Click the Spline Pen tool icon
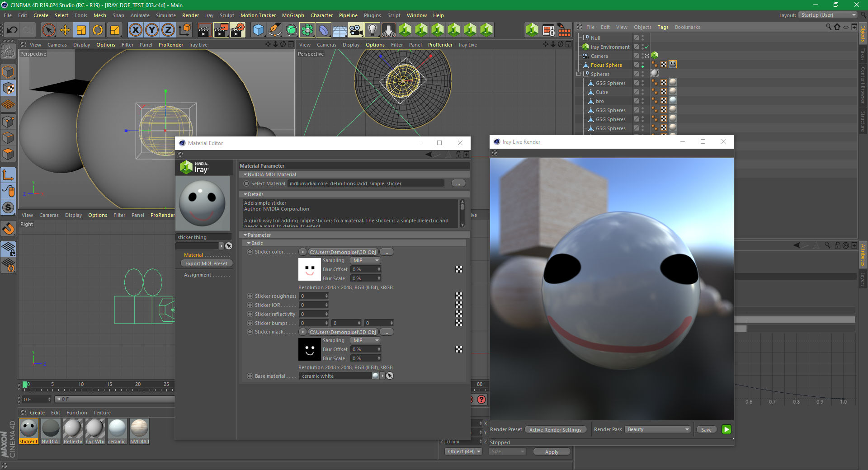 pos(274,30)
